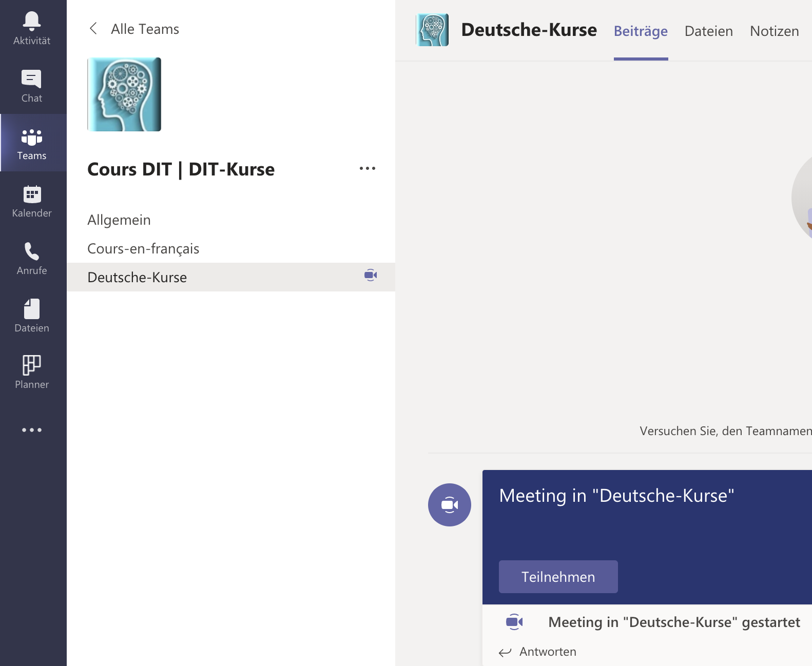Open more options for Cours DIT team
This screenshot has width=812, height=666.
click(x=368, y=168)
